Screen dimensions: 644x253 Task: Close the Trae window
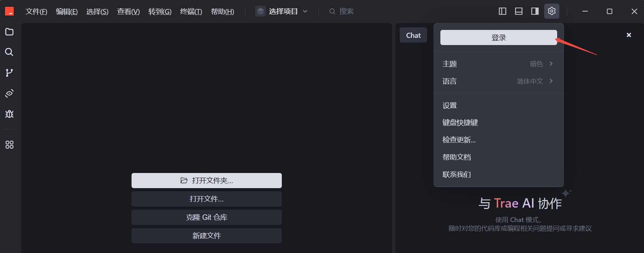point(634,11)
